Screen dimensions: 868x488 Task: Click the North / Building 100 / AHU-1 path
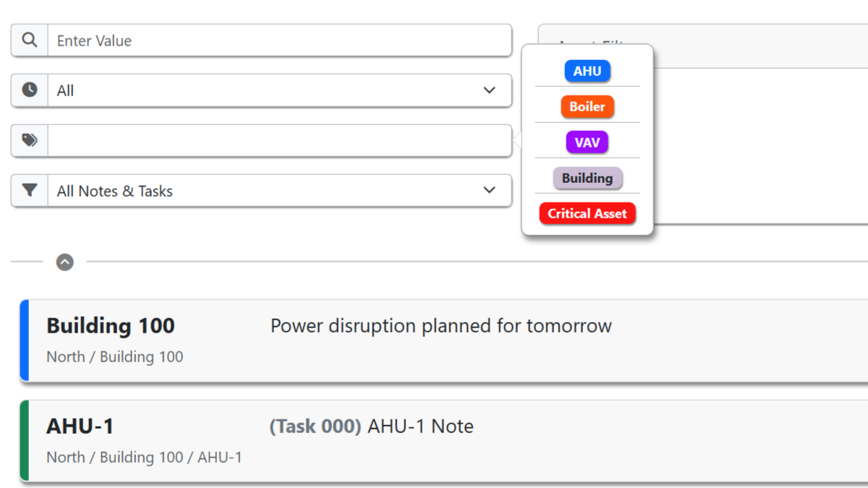click(144, 458)
